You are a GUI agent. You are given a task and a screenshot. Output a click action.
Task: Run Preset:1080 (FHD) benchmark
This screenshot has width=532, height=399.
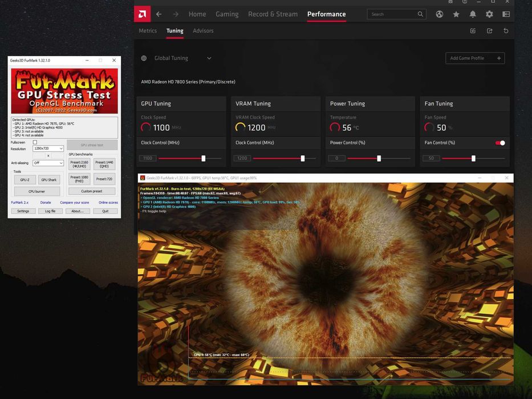pos(79,179)
